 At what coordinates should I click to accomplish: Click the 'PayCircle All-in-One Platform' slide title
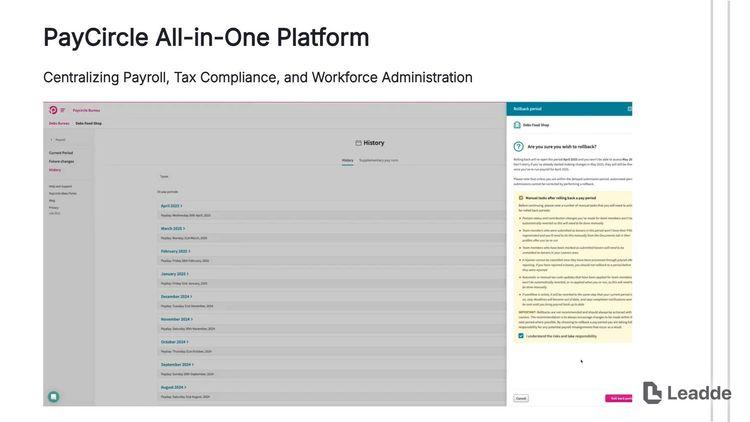(x=206, y=37)
